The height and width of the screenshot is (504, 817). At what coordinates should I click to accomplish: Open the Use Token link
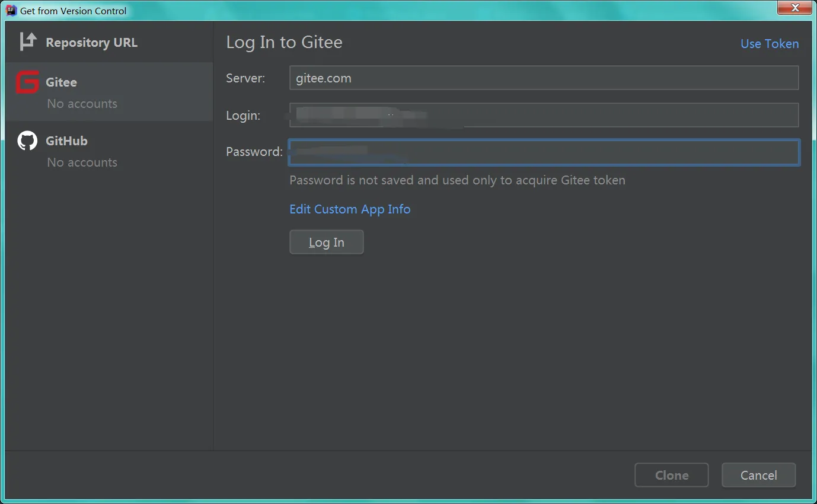[x=770, y=44]
